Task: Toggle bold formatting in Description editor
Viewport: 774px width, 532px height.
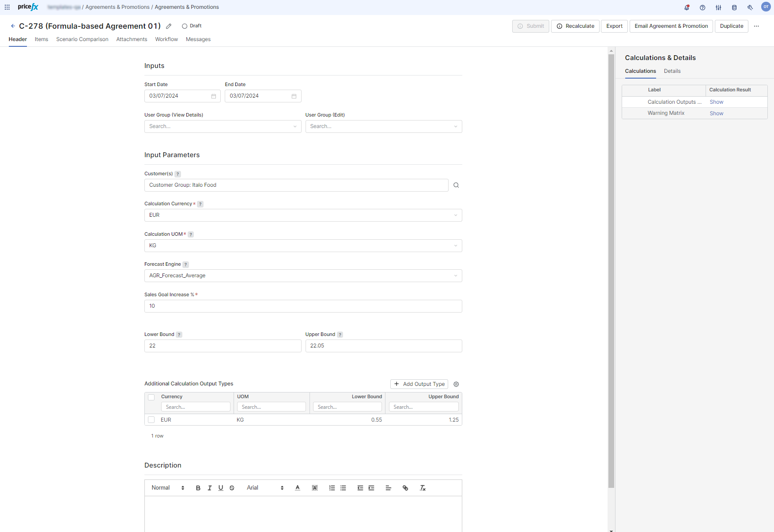Action: pos(198,488)
